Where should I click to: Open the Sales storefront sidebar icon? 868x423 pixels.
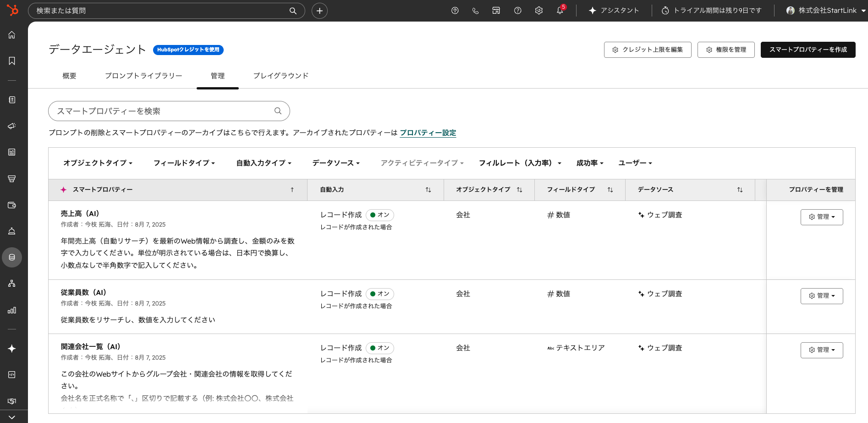click(12, 178)
